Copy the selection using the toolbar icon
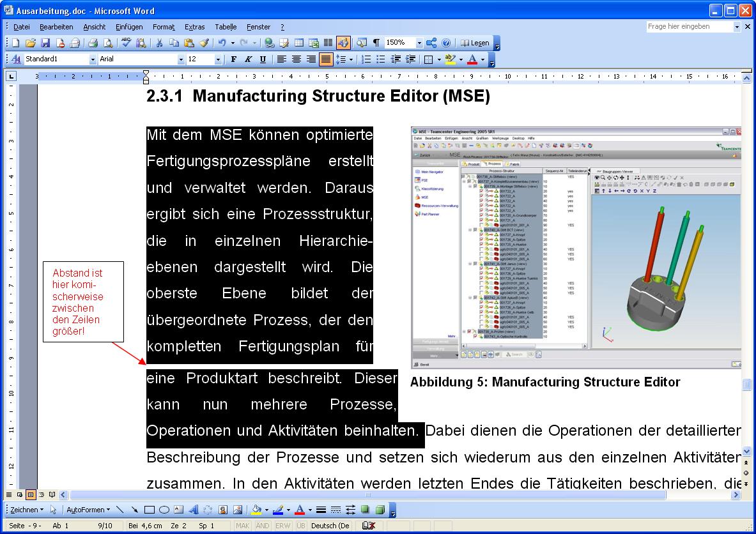The width and height of the screenshot is (756, 534). [x=174, y=43]
